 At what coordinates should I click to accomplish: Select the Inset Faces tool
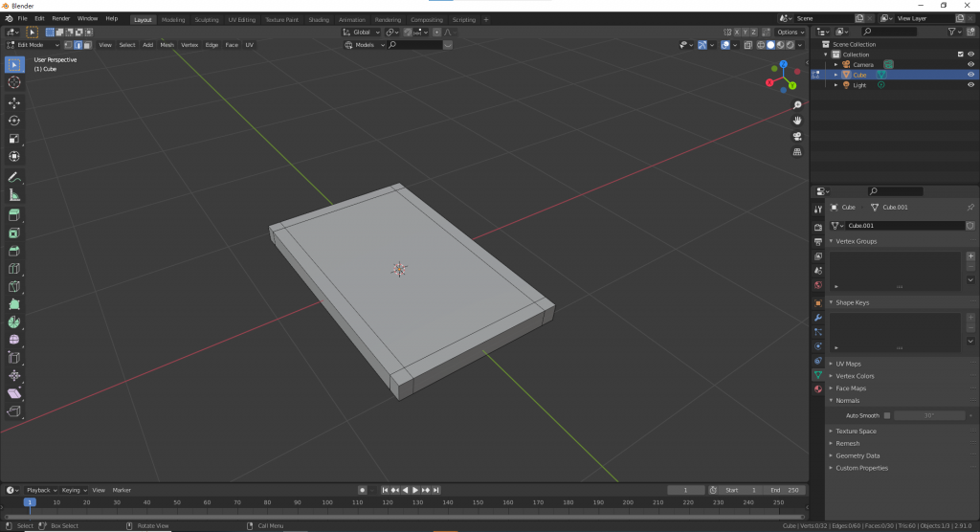tap(14, 233)
